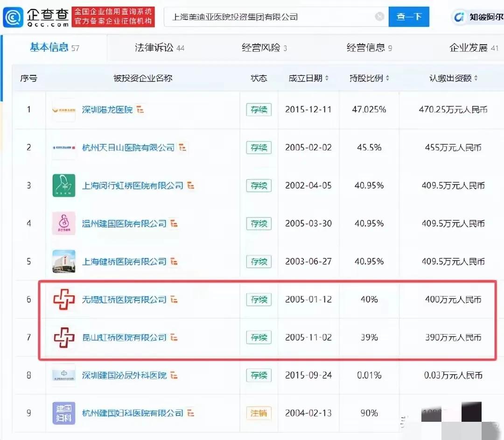The image size is (504, 440).
Task: Click red cross logo of 无锡虹桥医院
Action: 63,299
